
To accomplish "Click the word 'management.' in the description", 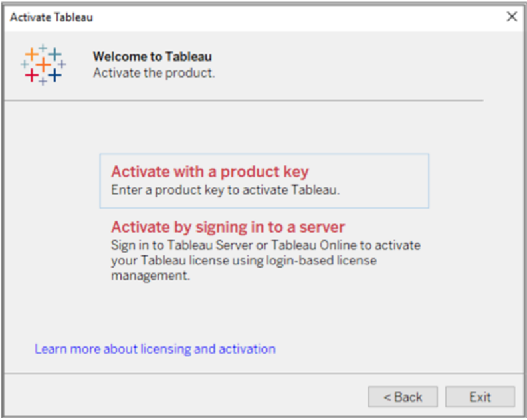I will (x=150, y=275).
